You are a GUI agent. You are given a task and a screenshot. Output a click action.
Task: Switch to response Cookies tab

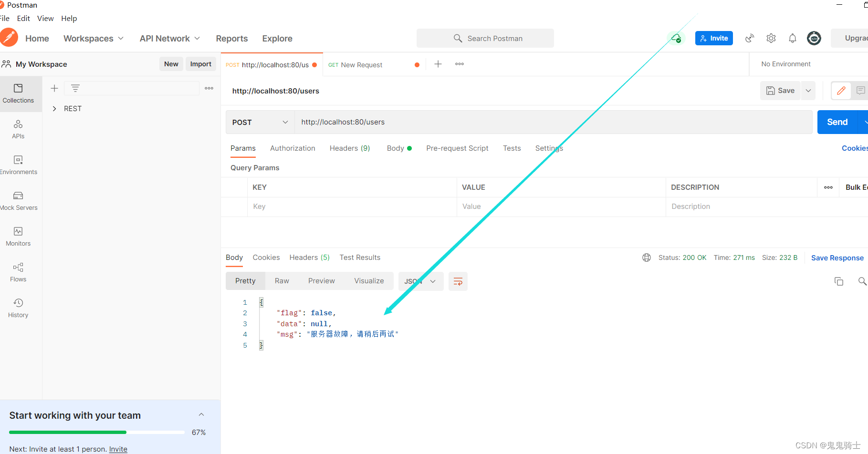[x=266, y=258]
